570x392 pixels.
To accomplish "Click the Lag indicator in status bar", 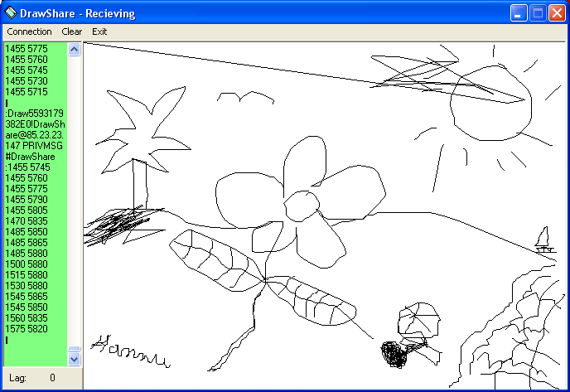I will point(31,378).
